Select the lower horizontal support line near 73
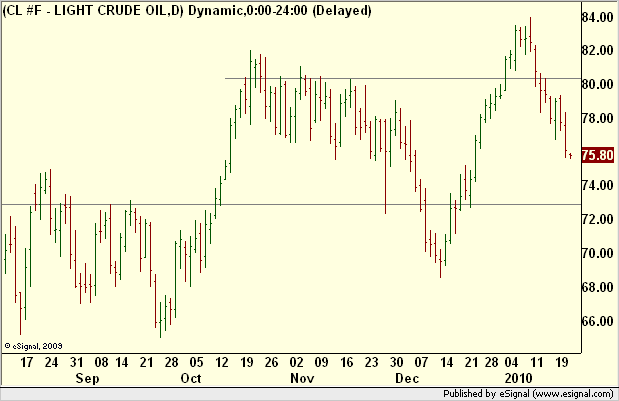 click(x=291, y=204)
